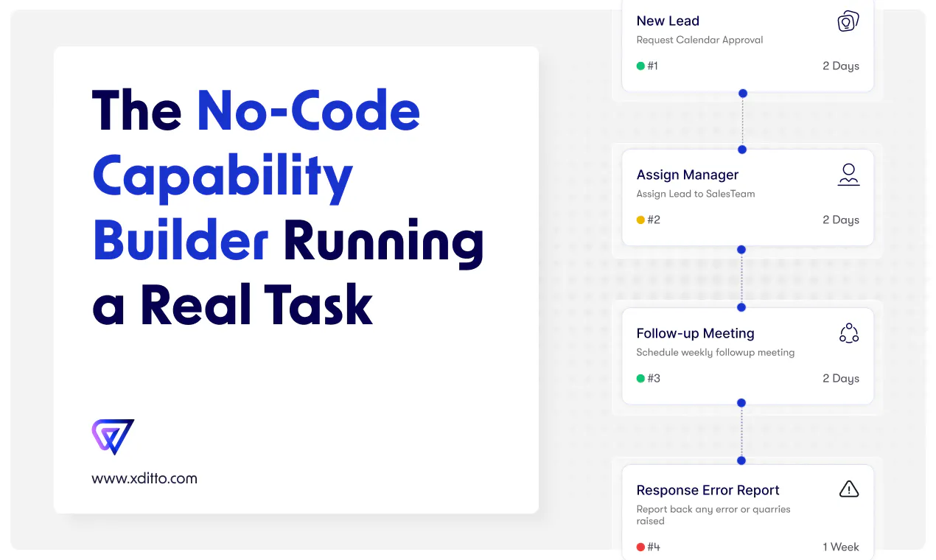The width and height of the screenshot is (936, 560).
Task: Click the "Running" word in the headline
Action: [383, 243]
